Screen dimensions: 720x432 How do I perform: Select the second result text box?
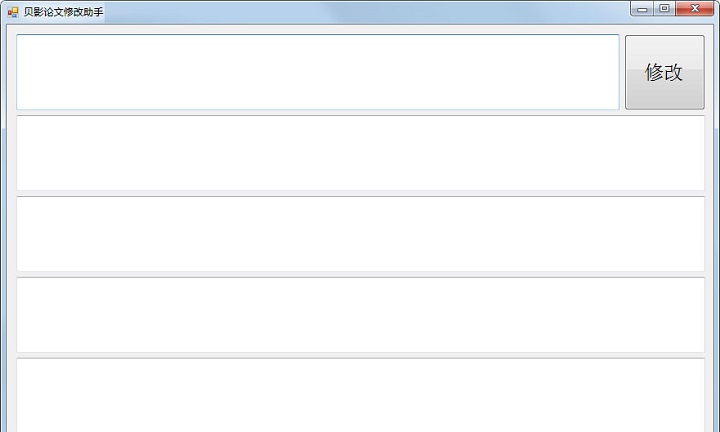360,234
